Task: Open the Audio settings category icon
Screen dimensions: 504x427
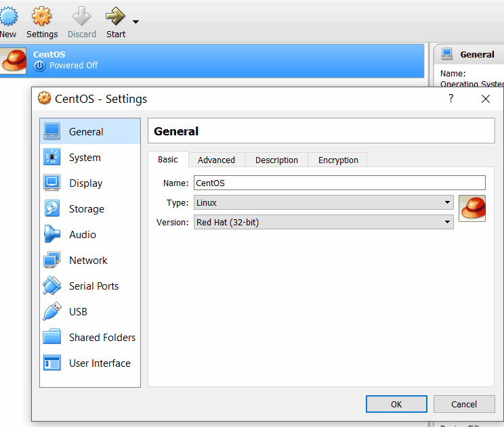Action: 51,234
